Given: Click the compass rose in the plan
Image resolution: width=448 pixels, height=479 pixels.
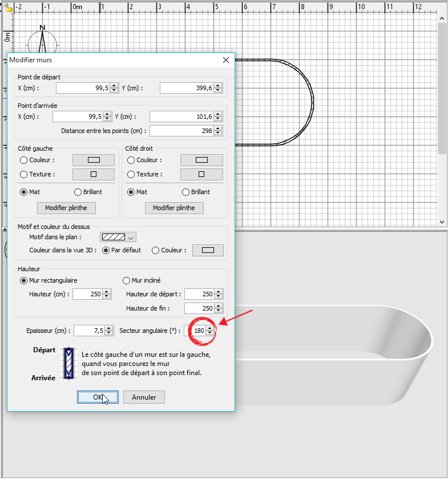Looking at the screenshot, I should (42, 40).
